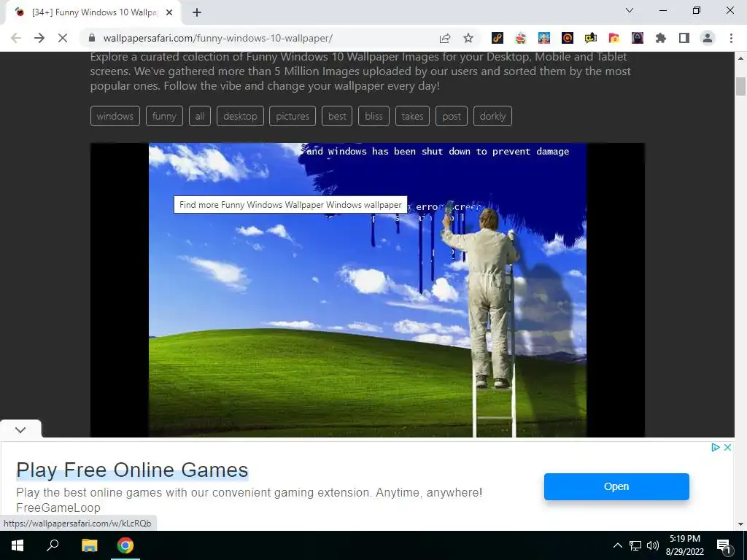Toggle the browser side panel

click(684, 38)
